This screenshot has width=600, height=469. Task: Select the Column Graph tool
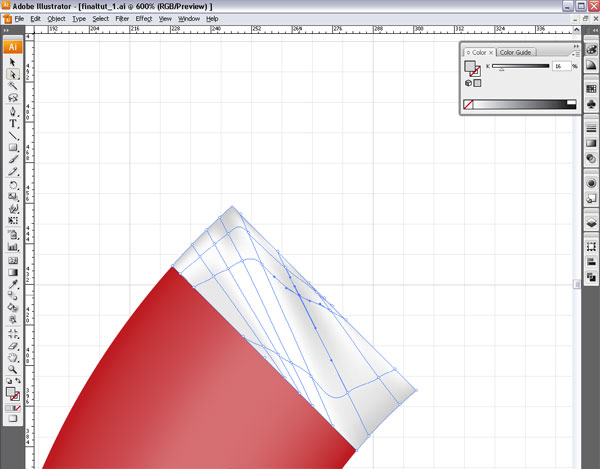click(13, 247)
